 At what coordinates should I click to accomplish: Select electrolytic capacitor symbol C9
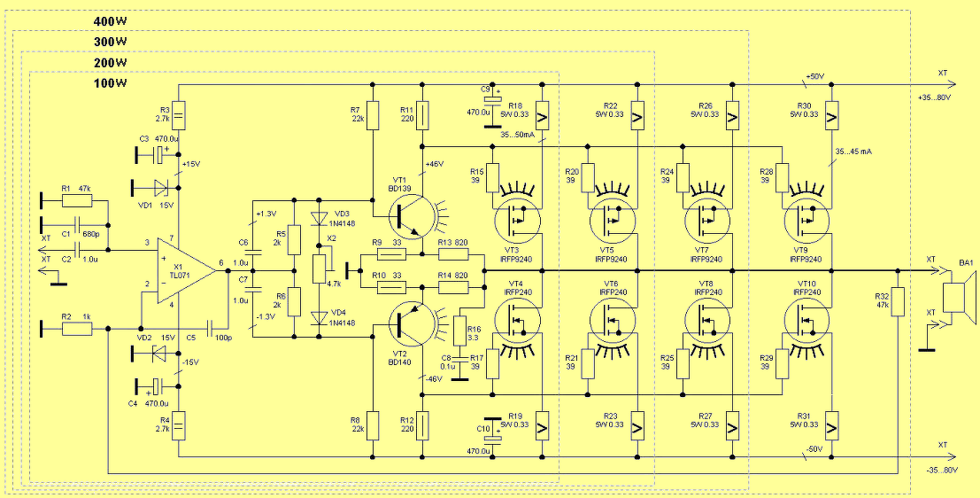tap(493, 99)
